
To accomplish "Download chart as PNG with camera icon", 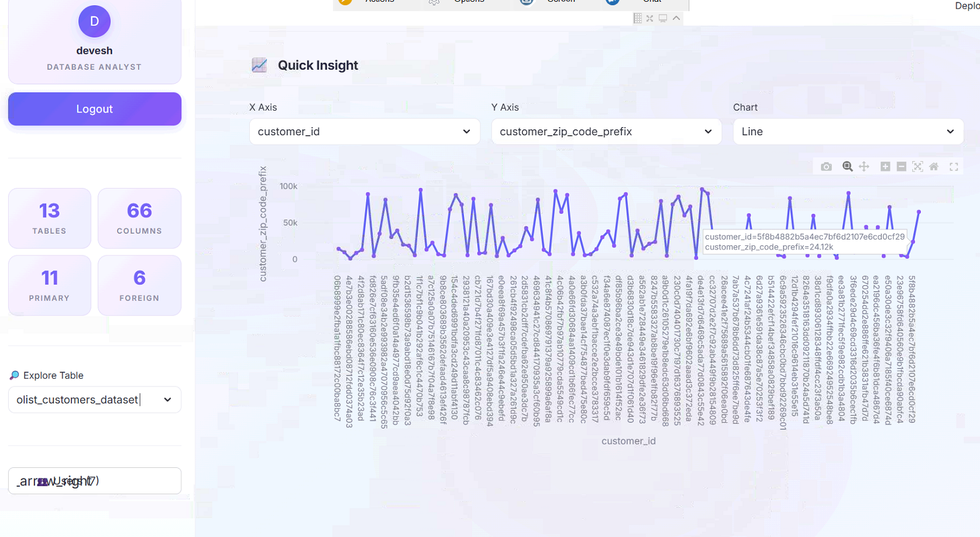I will pos(826,167).
